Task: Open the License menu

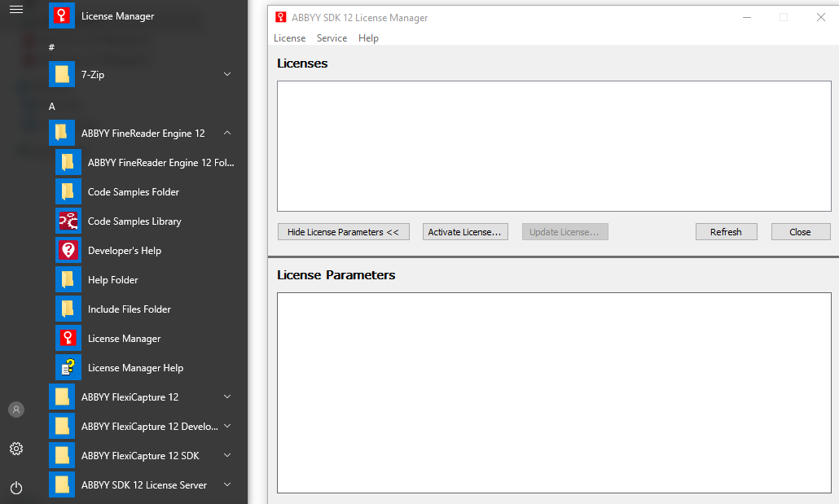Action: pyautogui.click(x=289, y=38)
